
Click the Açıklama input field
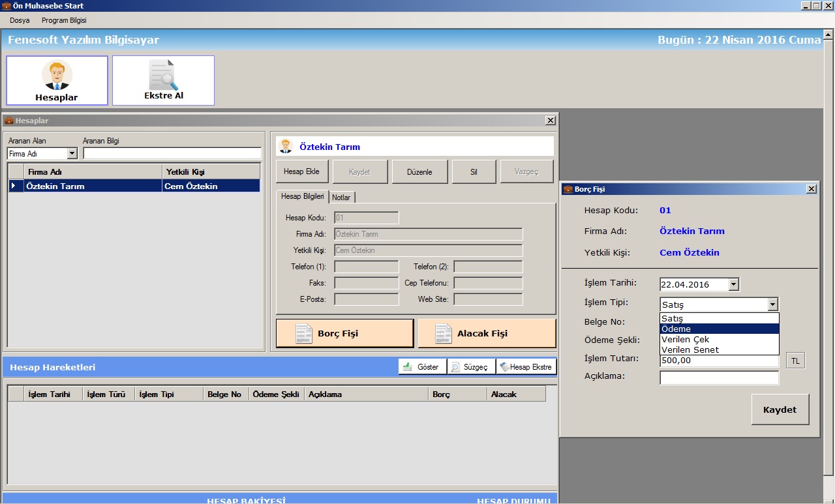click(719, 378)
